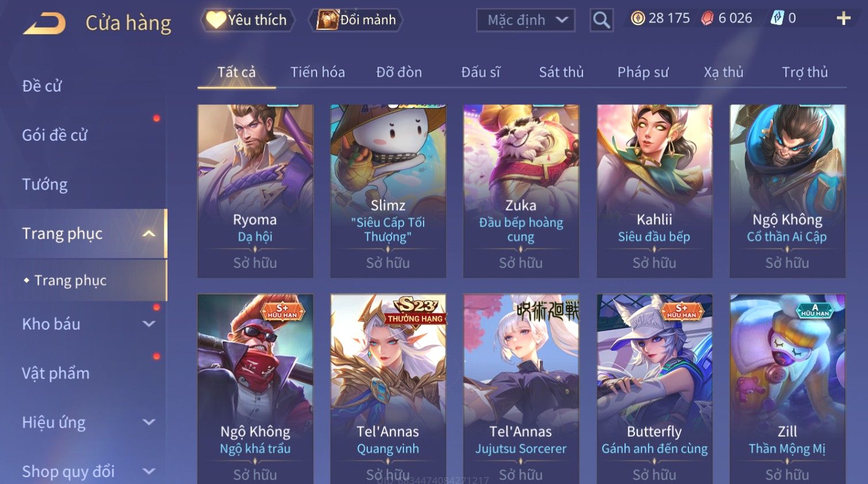Open the Mặc định sort dropdown
Image resolution: width=868 pixels, height=484 pixels.
pos(526,20)
